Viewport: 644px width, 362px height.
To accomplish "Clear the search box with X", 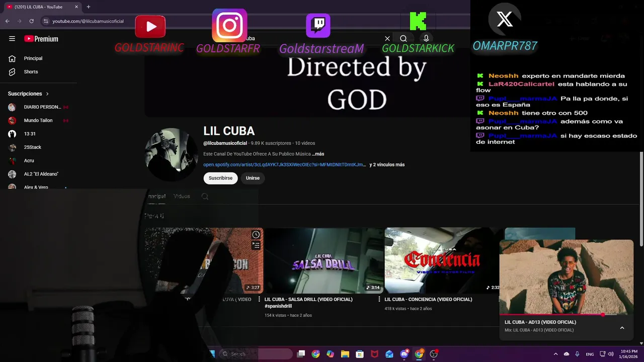I will pos(387,39).
